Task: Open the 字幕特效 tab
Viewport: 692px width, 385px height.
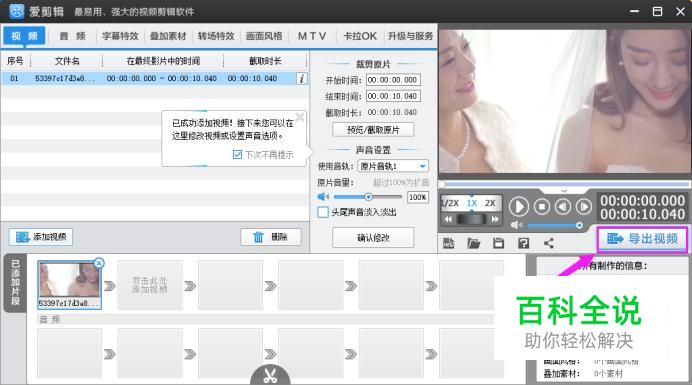Action: [x=120, y=36]
